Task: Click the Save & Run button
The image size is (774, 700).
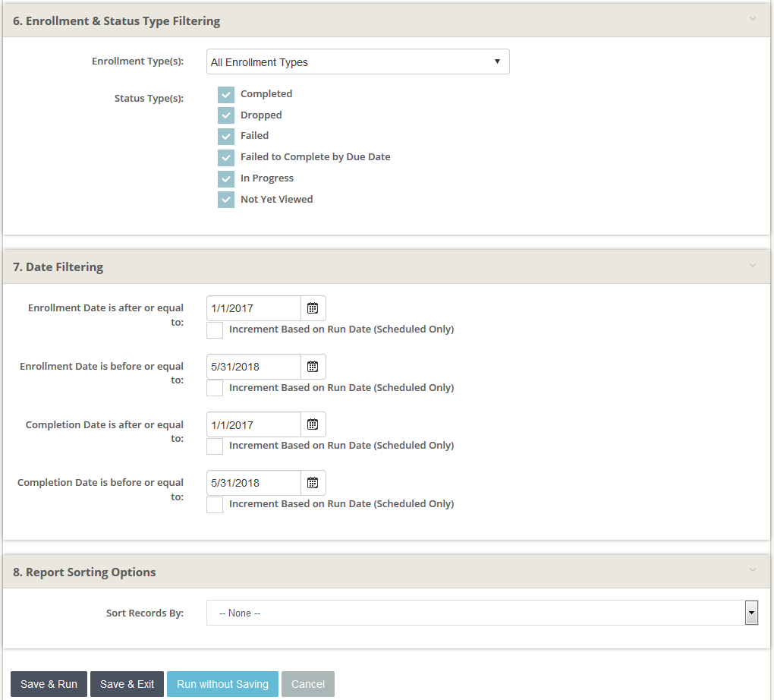Action: pyautogui.click(x=49, y=684)
